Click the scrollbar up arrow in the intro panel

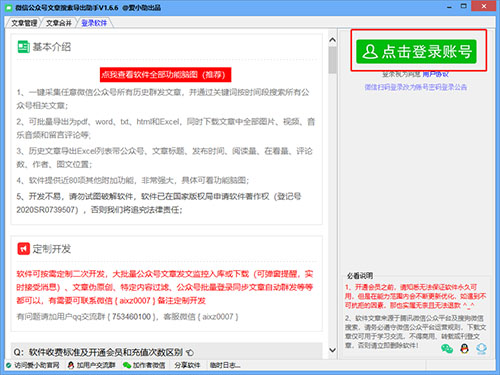332,40
